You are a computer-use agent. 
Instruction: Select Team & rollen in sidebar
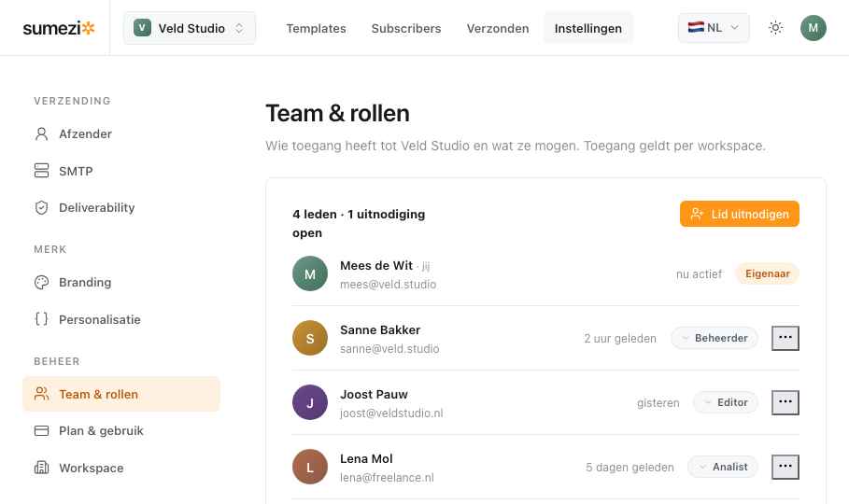tap(121, 394)
